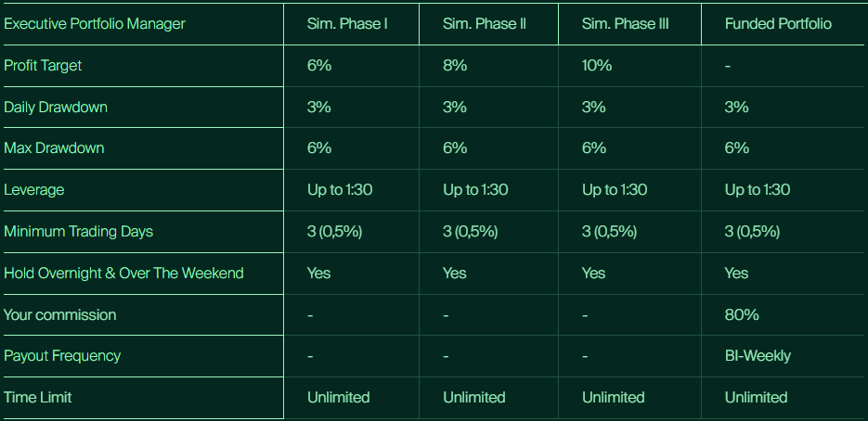Click the Executive Portfolio Manager header cell
The height and width of the screenshot is (421, 868).
(95, 23)
